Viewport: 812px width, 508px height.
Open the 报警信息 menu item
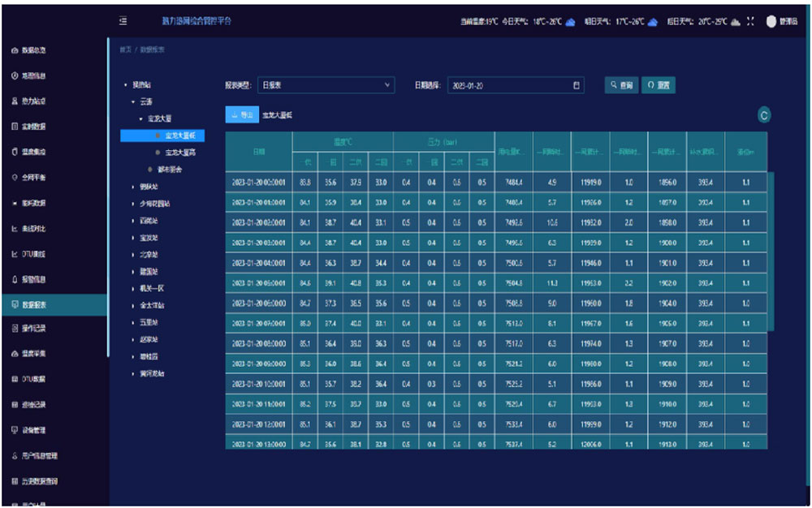(54, 279)
